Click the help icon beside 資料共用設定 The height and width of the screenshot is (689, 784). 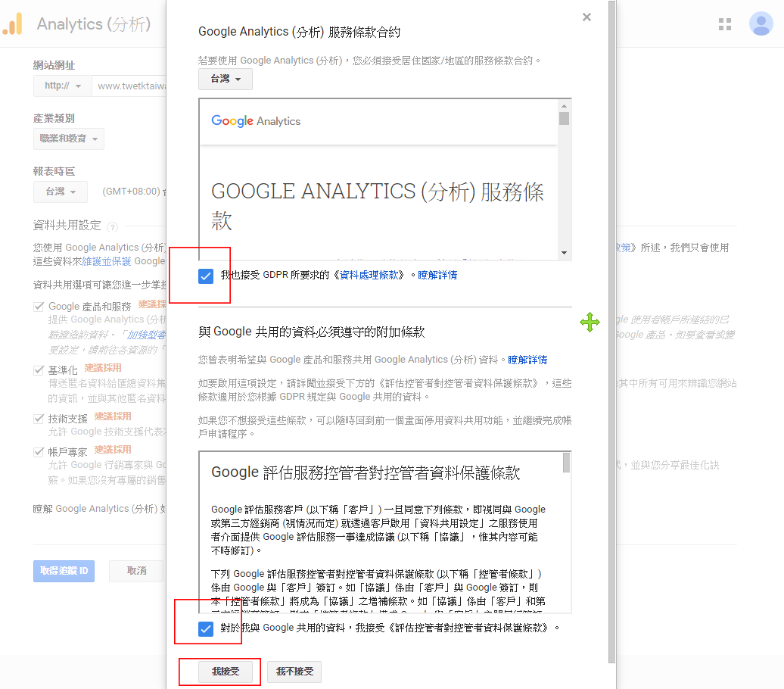(113, 227)
